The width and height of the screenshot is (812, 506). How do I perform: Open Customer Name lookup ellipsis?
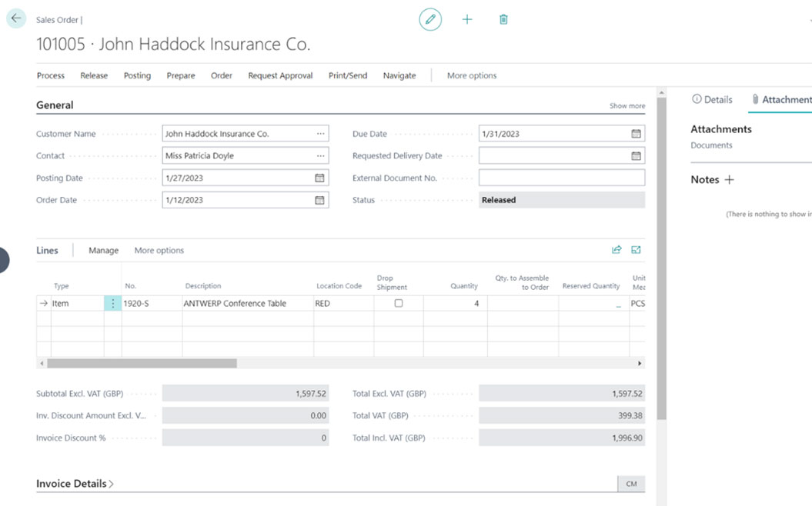click(320, 134)
